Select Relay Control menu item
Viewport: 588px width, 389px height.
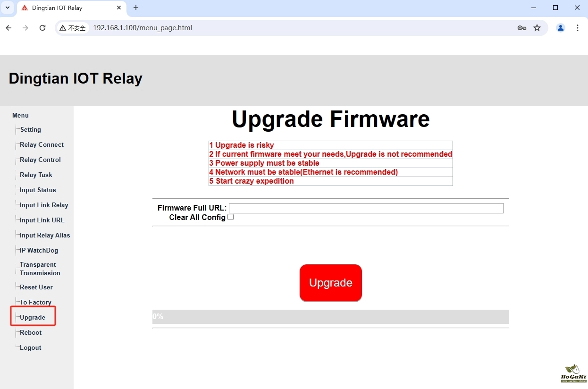click(40, 160)
